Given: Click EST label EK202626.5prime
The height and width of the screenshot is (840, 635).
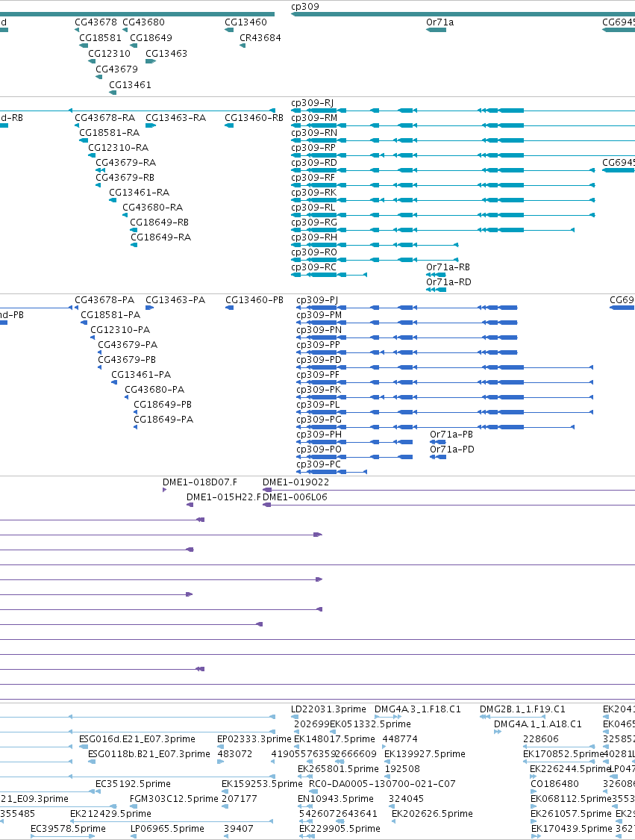Looking at the screenshot, I should 432,814.
